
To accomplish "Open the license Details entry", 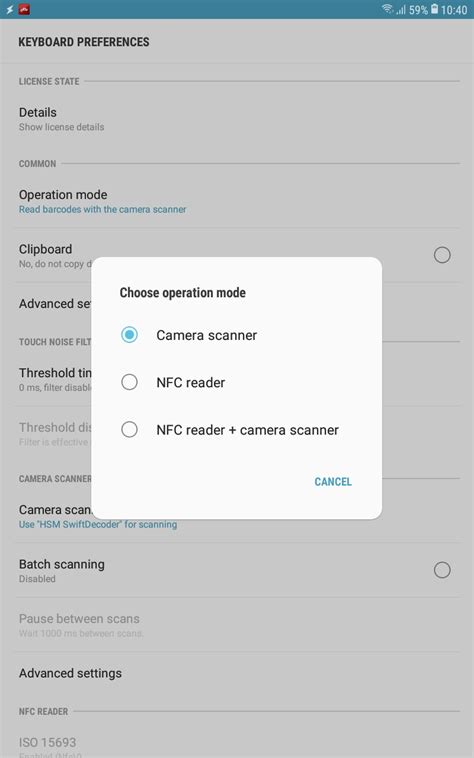I will pos(237,119).
